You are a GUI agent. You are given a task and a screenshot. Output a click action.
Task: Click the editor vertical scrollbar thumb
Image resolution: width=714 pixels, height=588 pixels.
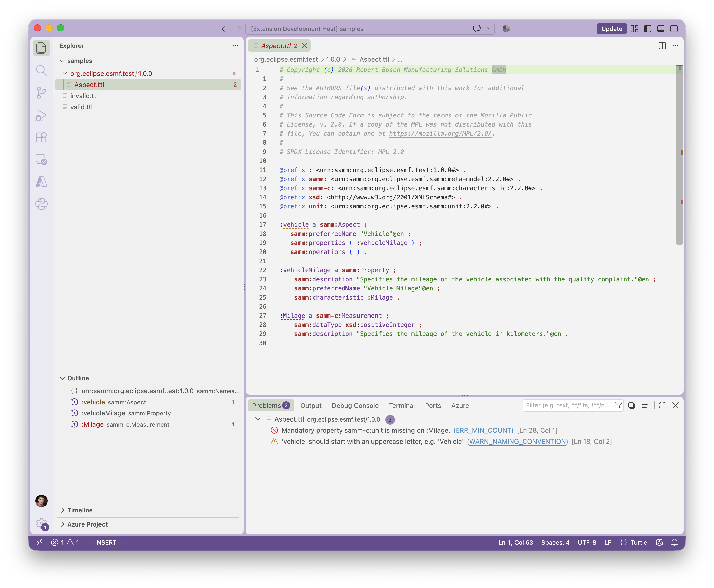point(679,155)
